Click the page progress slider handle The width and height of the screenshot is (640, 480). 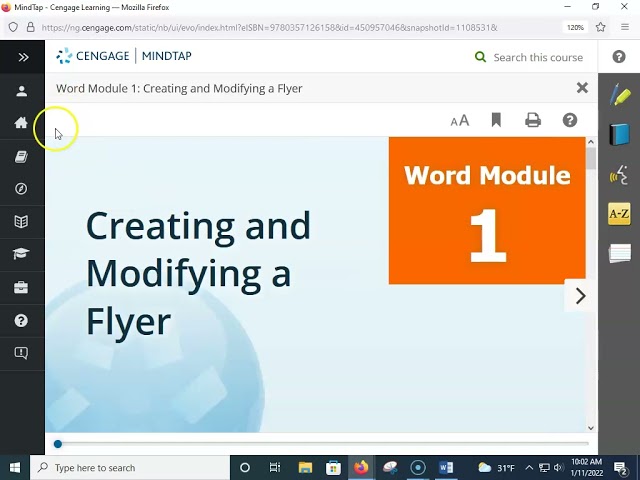click(58, 444)
